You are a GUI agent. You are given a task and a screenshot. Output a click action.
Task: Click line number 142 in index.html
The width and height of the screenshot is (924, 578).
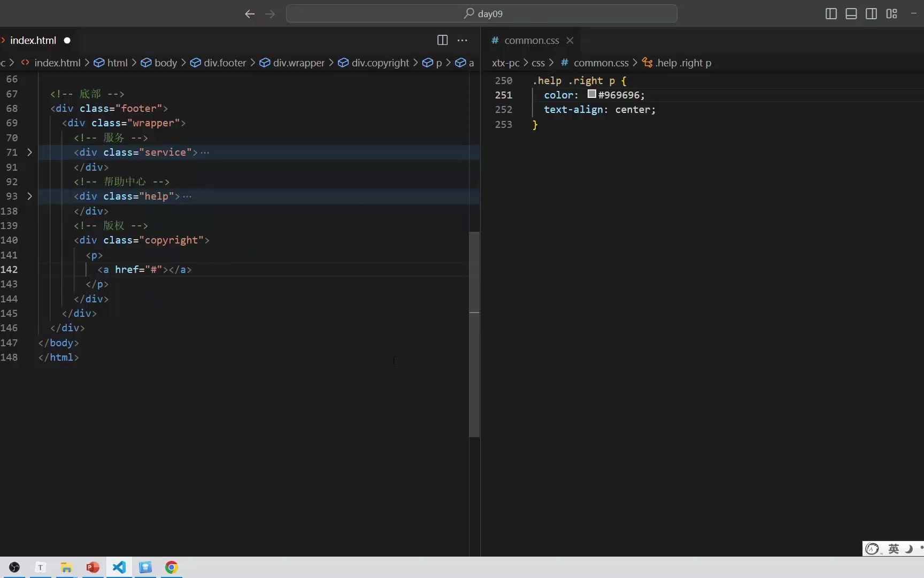[9, 270]
